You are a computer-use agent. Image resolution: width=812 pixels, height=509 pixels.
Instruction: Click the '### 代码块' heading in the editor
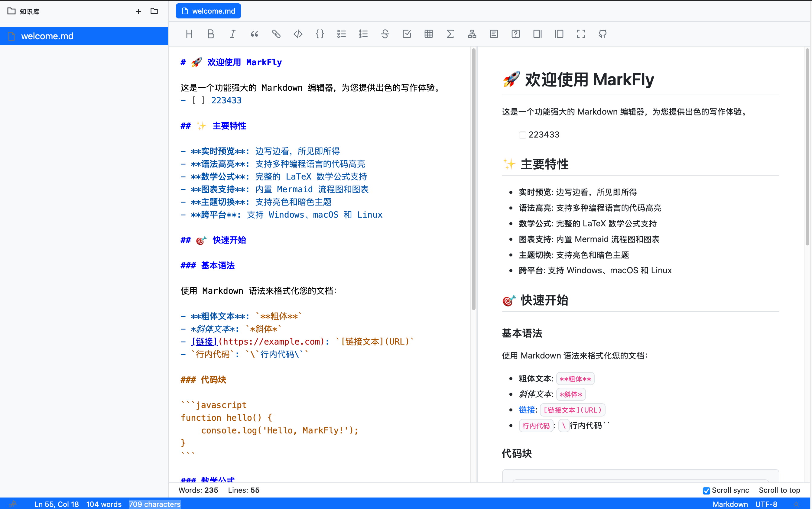[x=203, y=380]
